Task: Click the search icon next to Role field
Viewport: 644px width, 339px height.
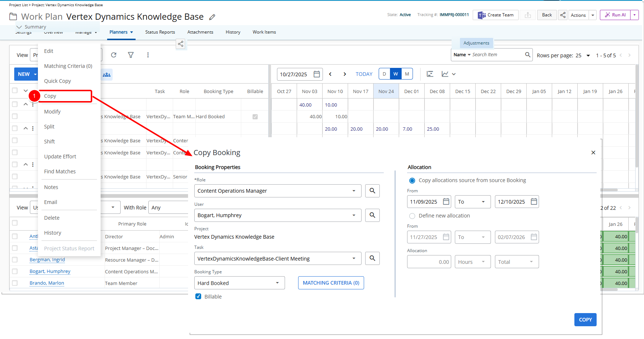Action: [x=372, y=191]
